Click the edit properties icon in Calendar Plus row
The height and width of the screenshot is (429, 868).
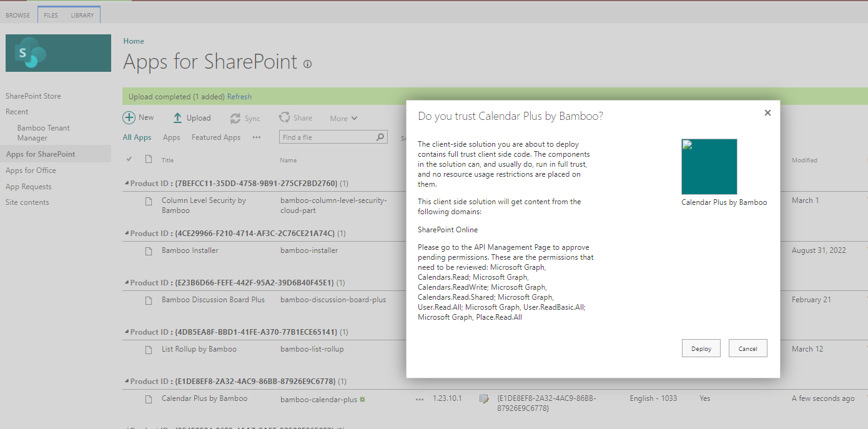(483, 399)
